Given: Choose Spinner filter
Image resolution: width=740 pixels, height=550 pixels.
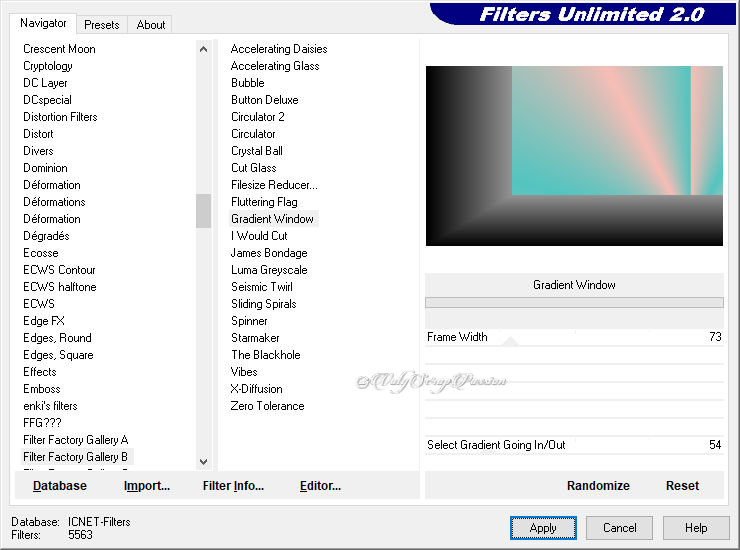Looking at the screenshot, I should (249, 321).
